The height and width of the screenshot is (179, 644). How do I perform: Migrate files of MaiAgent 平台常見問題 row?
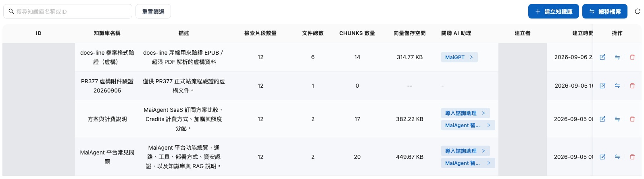coord(617,157)
